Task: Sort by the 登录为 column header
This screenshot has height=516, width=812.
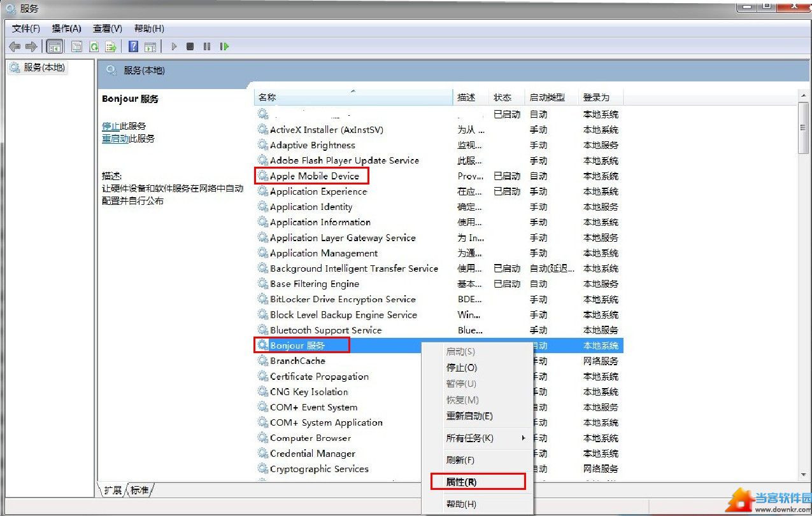Action: [x=601, y=97]
